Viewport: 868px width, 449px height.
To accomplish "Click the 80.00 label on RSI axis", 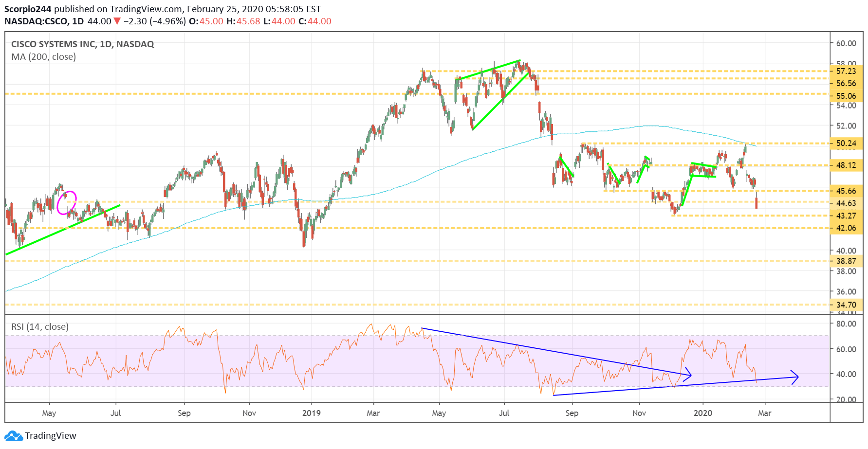I will click(846, 324).
